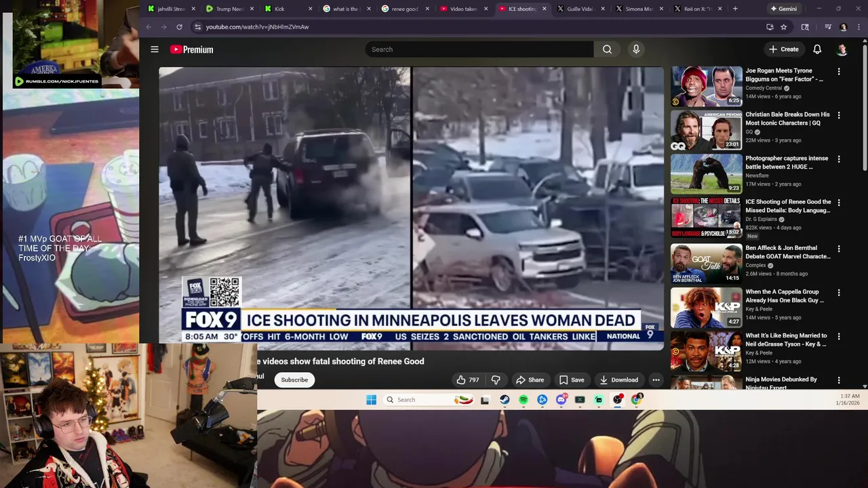
Task: View site information icon in address bar
Action: [197, 27]
